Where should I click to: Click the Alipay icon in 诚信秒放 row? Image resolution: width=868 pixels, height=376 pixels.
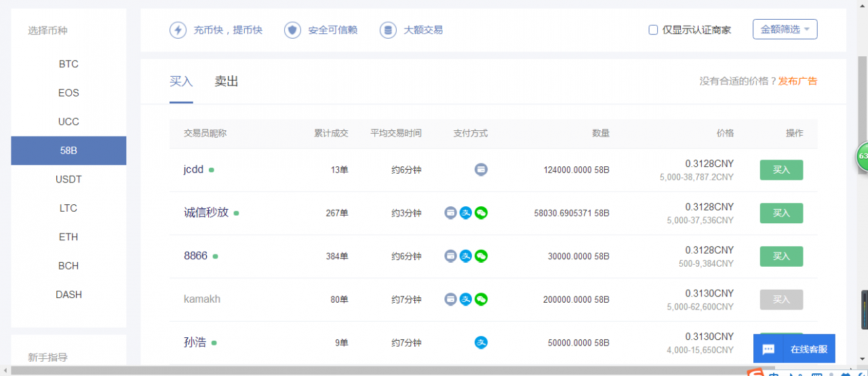pyautogui.click(x=466, y=213)
